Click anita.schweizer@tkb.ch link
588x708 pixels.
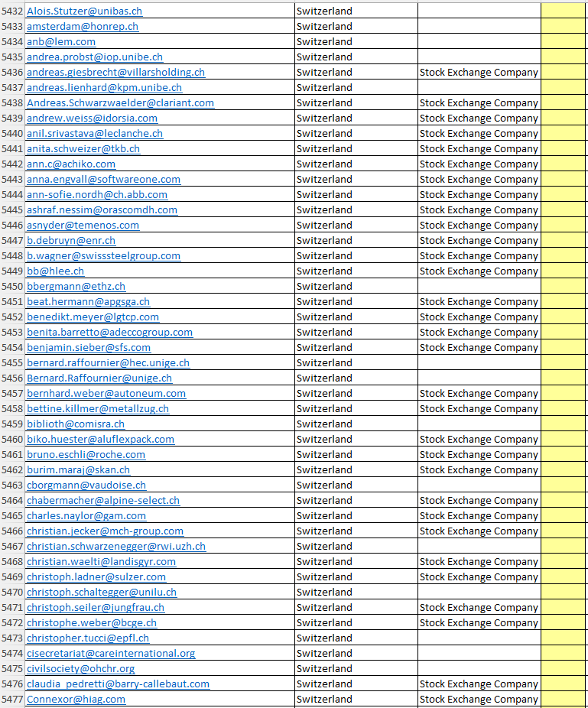(x=83, y=149)
